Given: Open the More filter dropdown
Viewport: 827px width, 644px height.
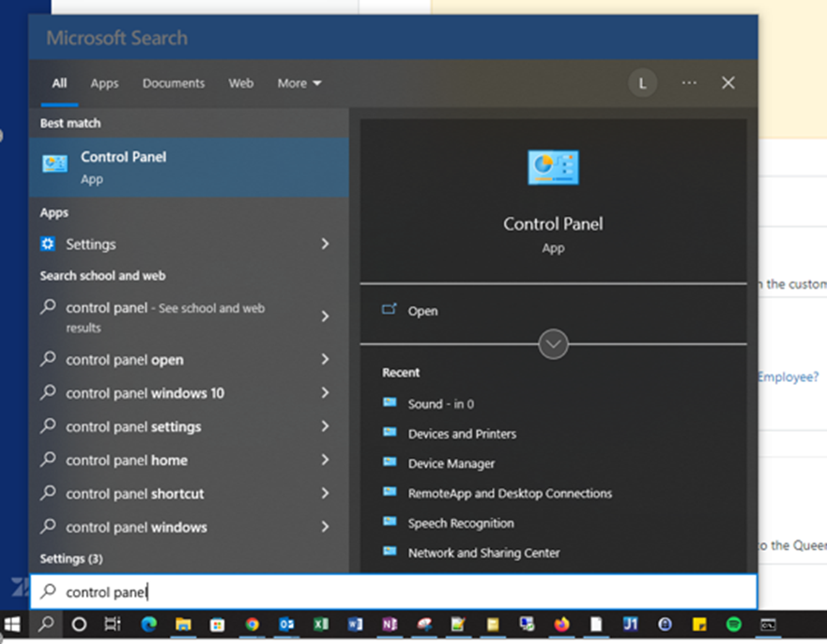Looking at the screenshot, I should pyautogui.click(x=299, y=84).
